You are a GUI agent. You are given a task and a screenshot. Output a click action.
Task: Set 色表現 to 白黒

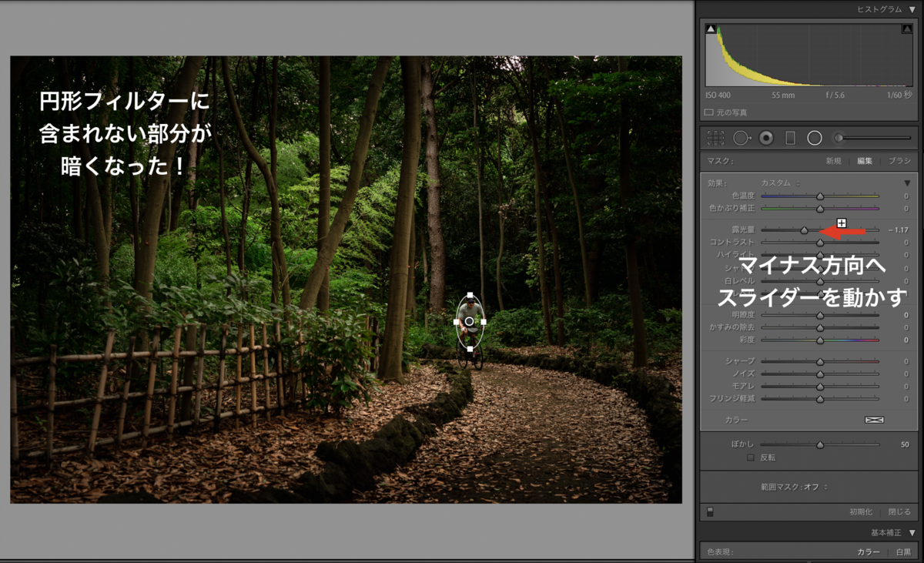click(x=903, y=552)
